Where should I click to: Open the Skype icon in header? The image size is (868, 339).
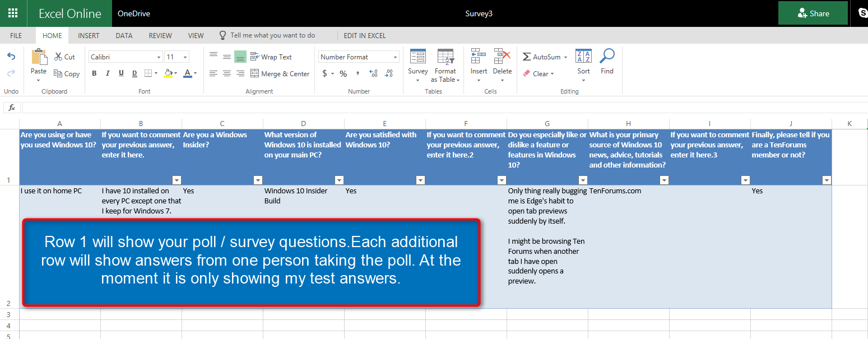(x=862, y=13)
